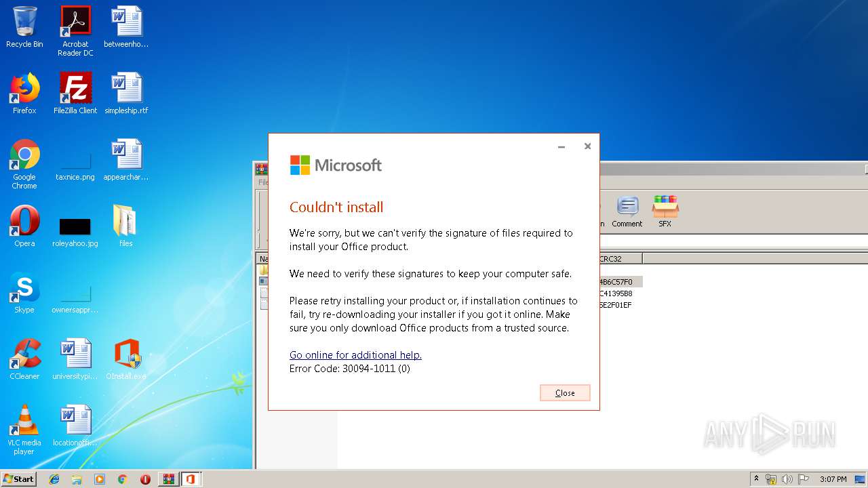Open Windows Explorer from the taskbar
Image resolution: width=868 pixels, height=488 pixels.
coord(77,479)
